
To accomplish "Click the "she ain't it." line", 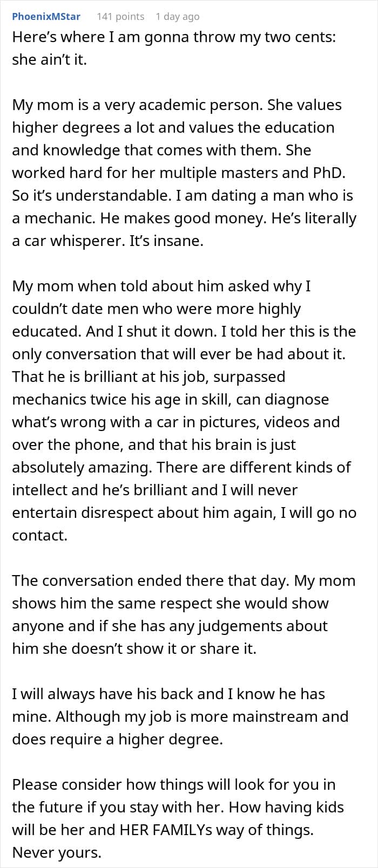I will pyautogui.click(x=49, y=59).
